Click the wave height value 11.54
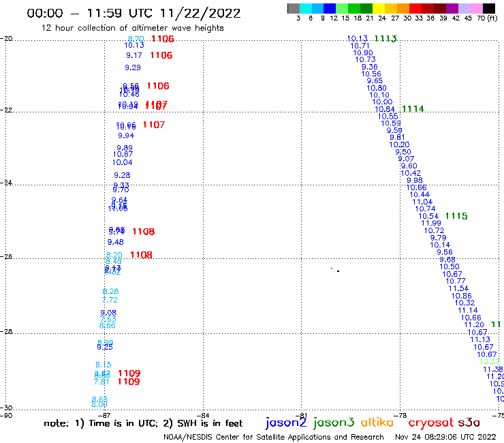The width and height of the screenshot is (504, 443). point(458,288)
